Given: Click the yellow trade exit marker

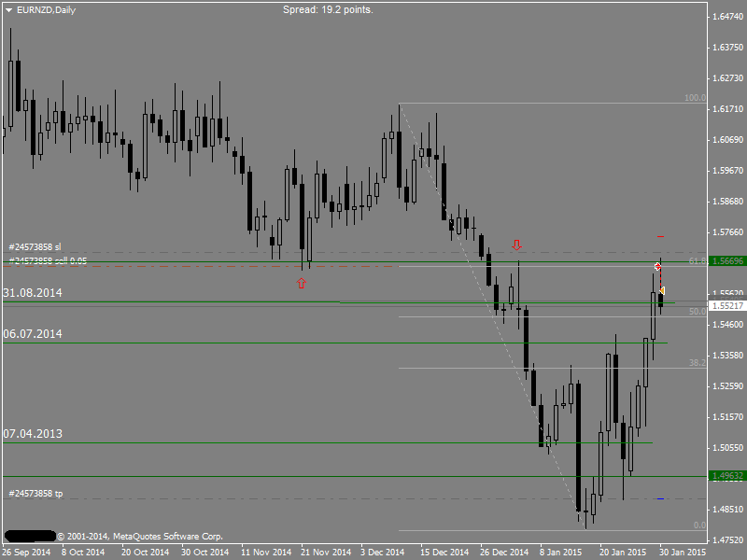Looking at the screenshot, I should click(x=662, y=290).
